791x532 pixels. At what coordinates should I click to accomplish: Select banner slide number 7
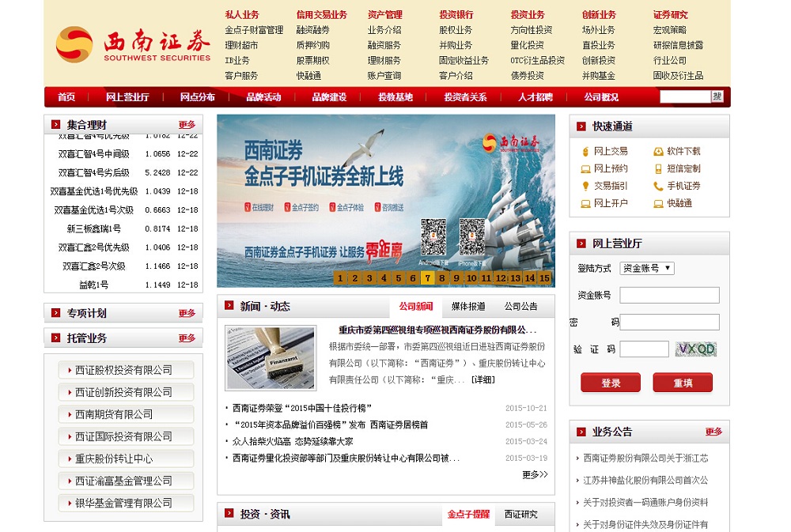click(x=427, y=277)
